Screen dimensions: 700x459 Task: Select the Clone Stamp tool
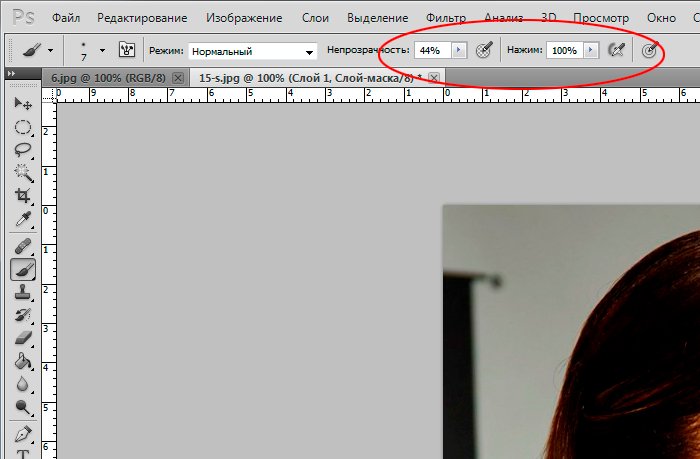click(23, 292)
